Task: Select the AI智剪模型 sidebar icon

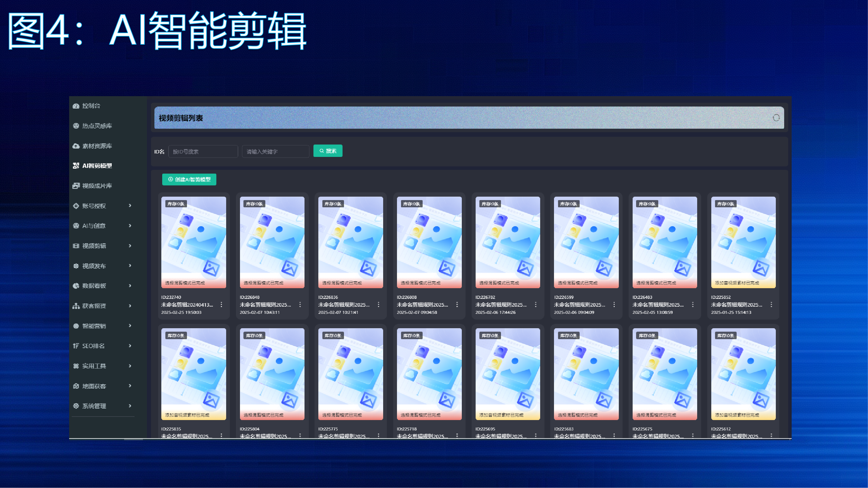Action: click(76, 166)
